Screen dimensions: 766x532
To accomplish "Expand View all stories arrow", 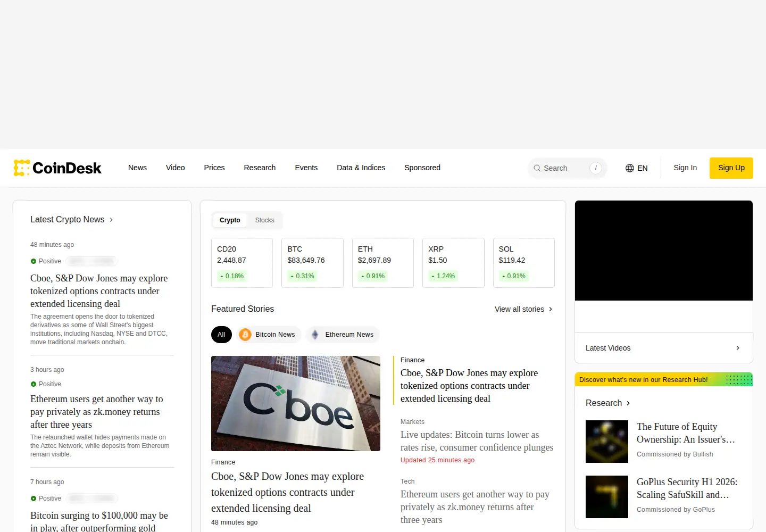I will (551, 309).
